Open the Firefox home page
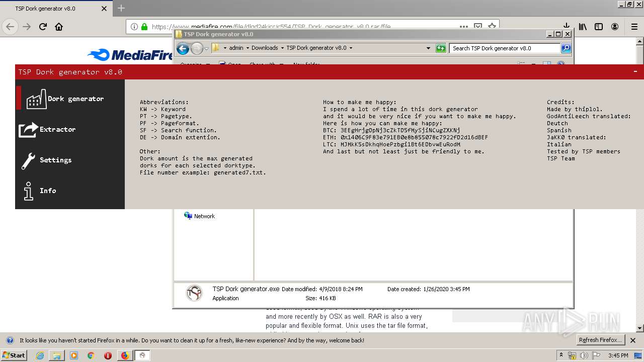The width and height of the screenshot is (644, 362). point(59,27)
